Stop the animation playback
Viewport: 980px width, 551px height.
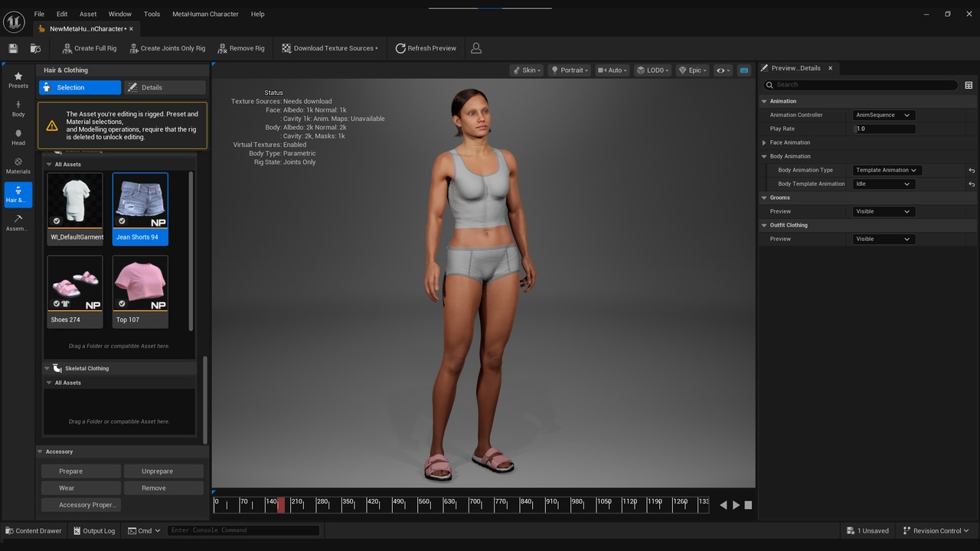749,505
